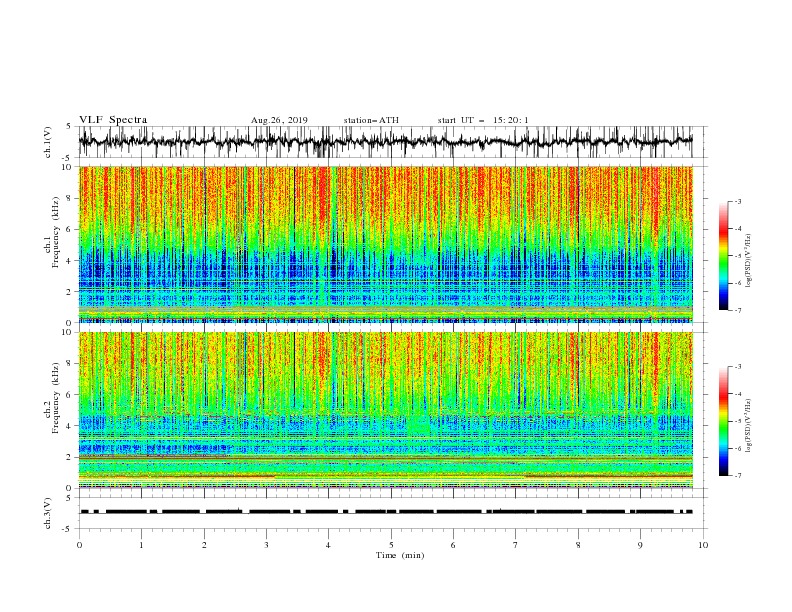Click the 'VLF Spectra' title text
This screenshot has height=612, width=792.
tap(113, 120)
